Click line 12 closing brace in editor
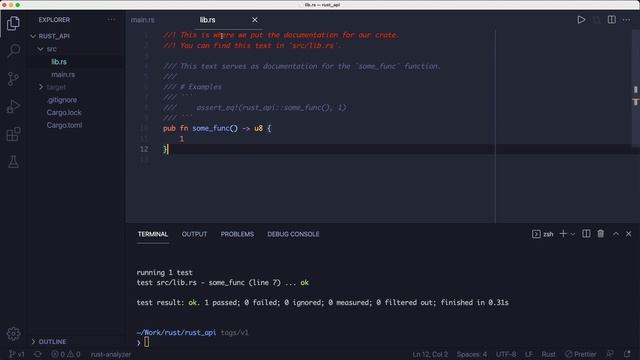 pyautogui.click(x=165, y=149)
